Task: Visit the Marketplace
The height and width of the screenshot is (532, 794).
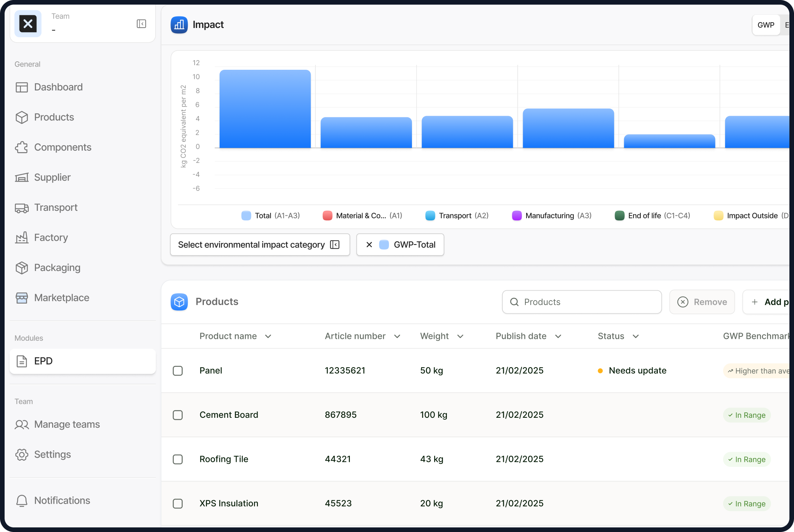Action: point(61,297)
